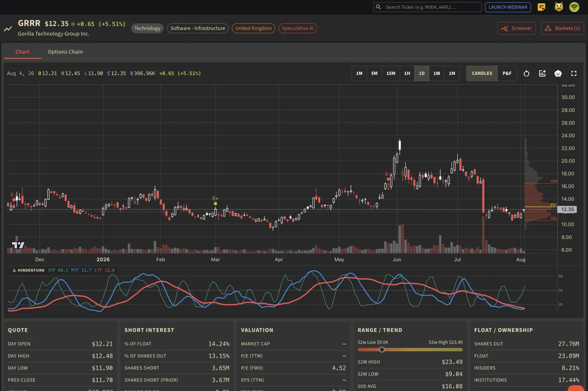The height and width of the screenshot is (391, 588).
Task: Switch to the Options Chain tab
Action: pos(65,52)
